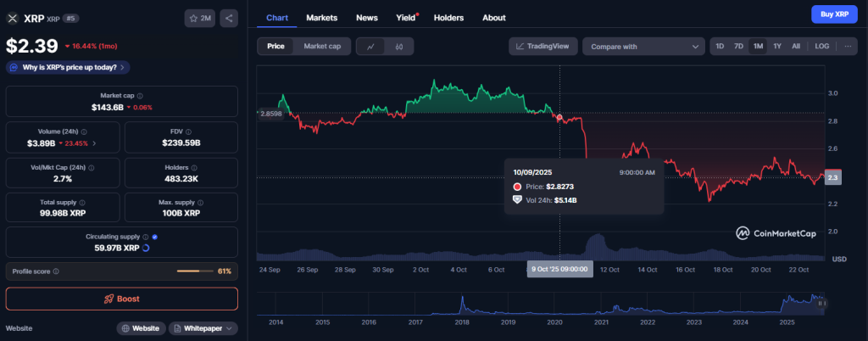868x341 pixels.
Task: Open the Compare with dropdown
Action: coord(643,47)
